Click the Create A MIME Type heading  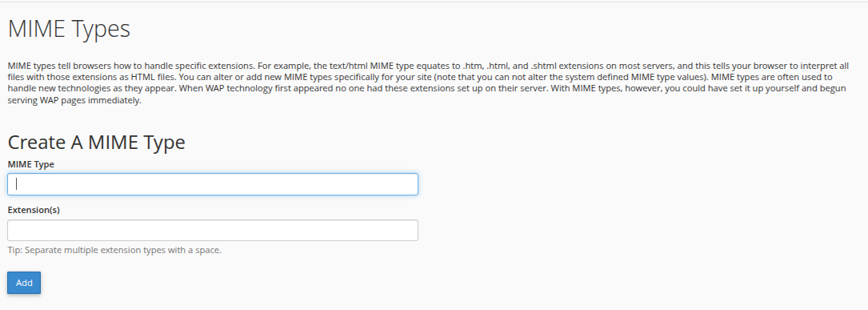pyautogui.click(x=96, y=143)
